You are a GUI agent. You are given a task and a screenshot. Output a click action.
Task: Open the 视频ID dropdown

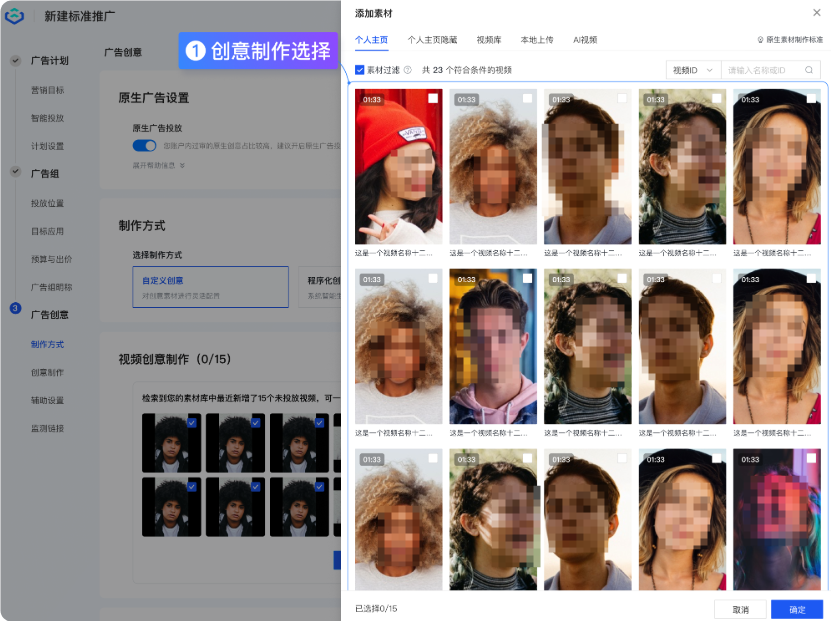tap(693, 70)
